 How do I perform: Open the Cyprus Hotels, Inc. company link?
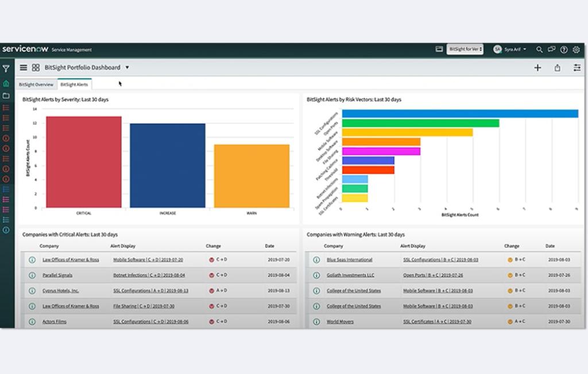(x=61, y=291)
